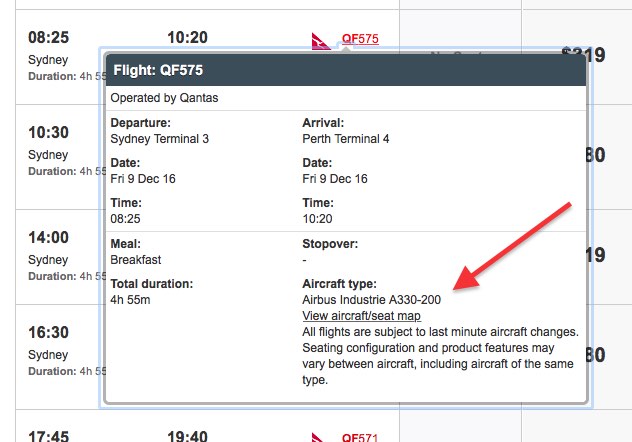Click the 4h 55m total duration value
Screen dimensions: 632x442
130,300
